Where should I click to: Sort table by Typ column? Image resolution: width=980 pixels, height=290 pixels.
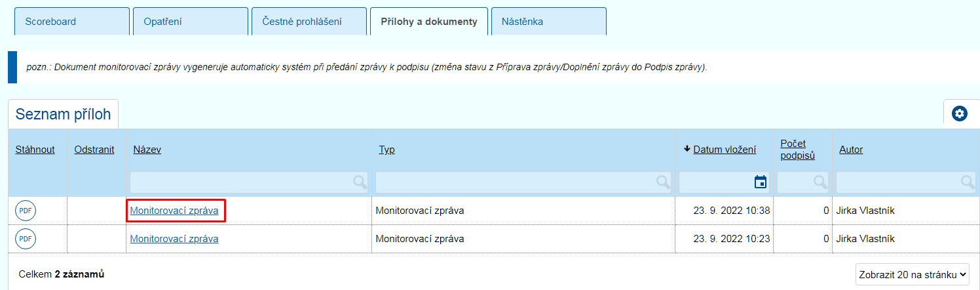[x=386, y=150]
